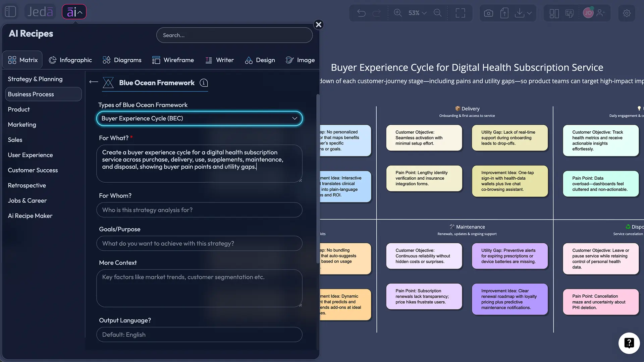Viewport: 644px width, 362px height.
Task: Expand the download options chevron
Action: click(x=529, y=13)
